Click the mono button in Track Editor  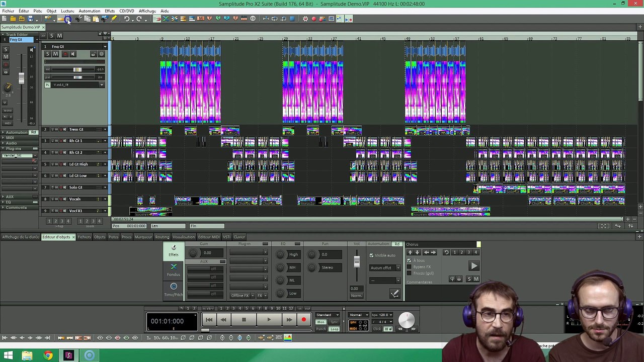click(8, 110)
